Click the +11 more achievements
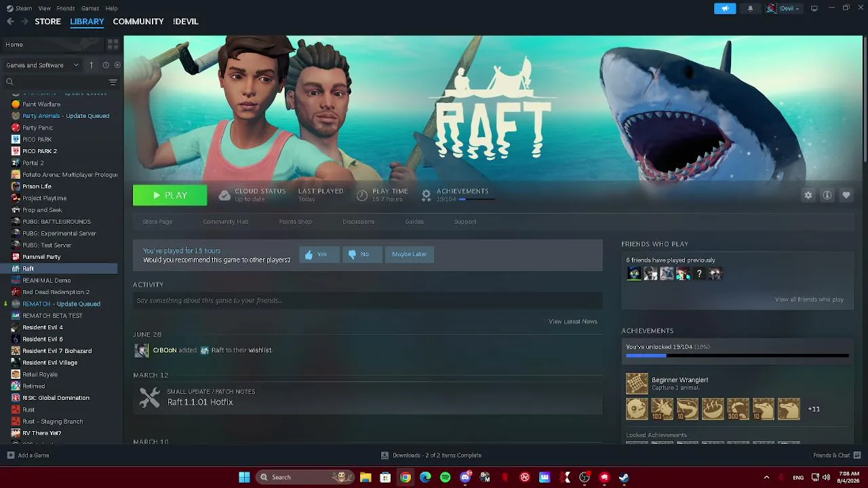 pyautogui.click(x=814, y=409)
